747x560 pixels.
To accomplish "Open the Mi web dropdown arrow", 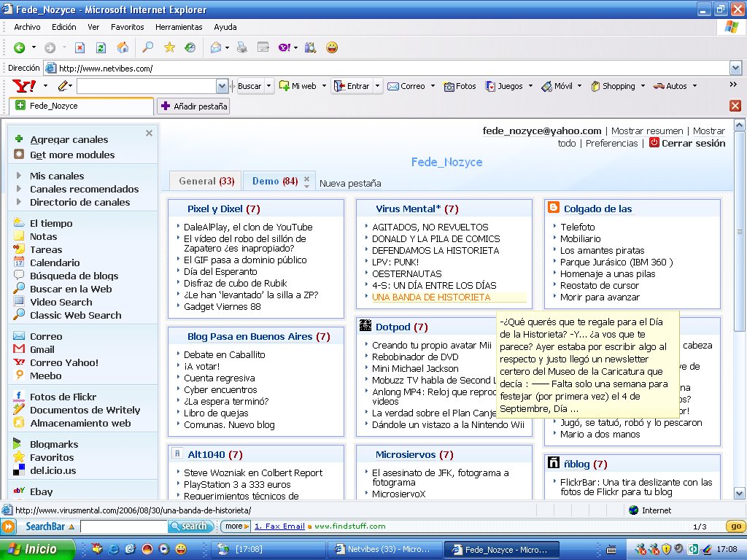I will coord(324,86).
